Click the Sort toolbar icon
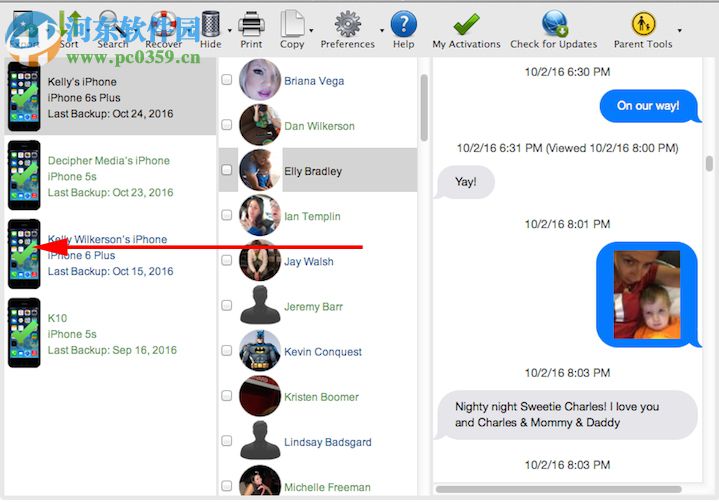The width and height of the screenshot is (719, 502). click(x=70, y=24)
